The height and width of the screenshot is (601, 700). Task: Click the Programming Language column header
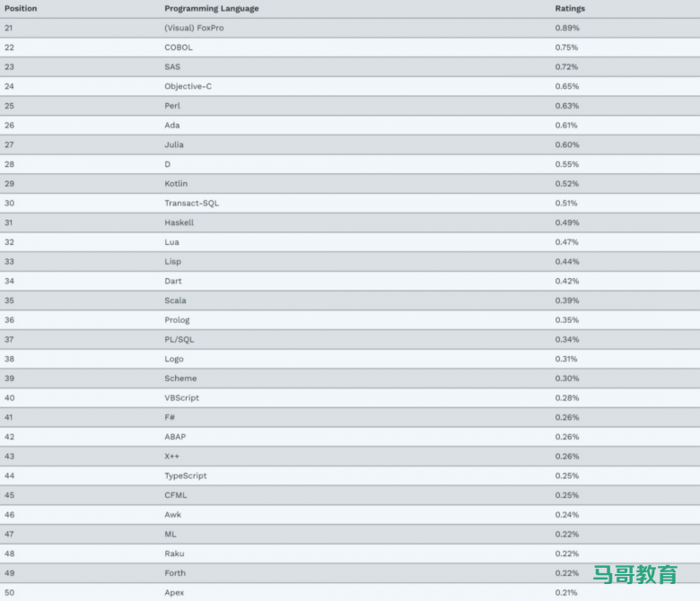(x=211, y=8)
